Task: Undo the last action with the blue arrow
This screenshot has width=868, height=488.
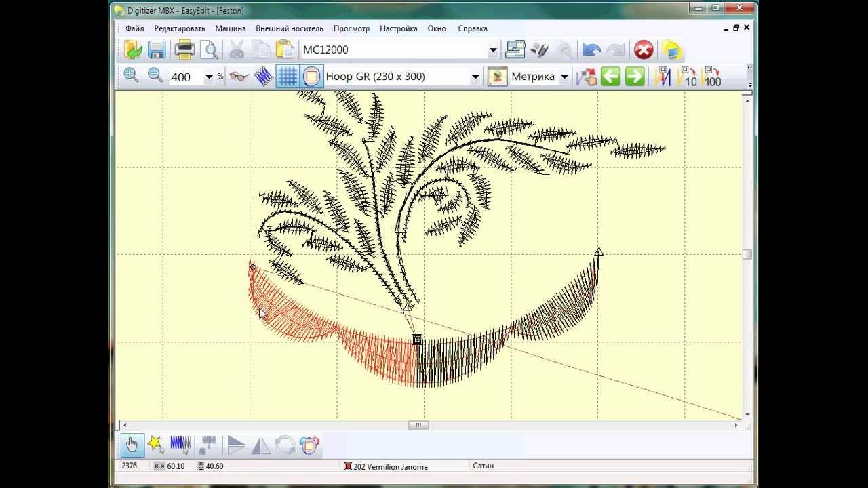Action: tap(591, 49)
